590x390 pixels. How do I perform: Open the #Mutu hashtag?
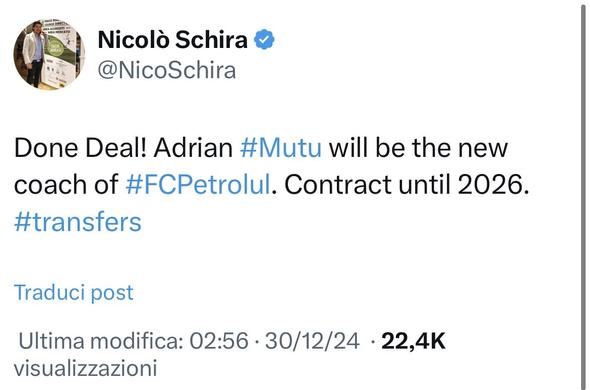click(281, 148)
